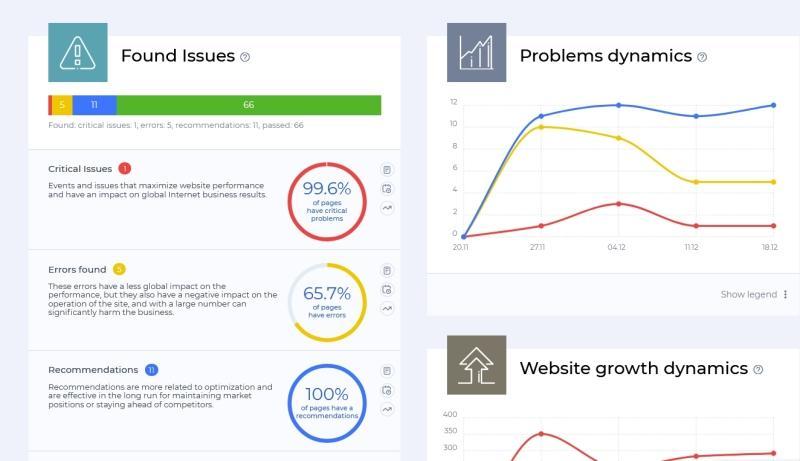
Task: Click the 99.6% critical problems circle
Action: tap(327, 202)
